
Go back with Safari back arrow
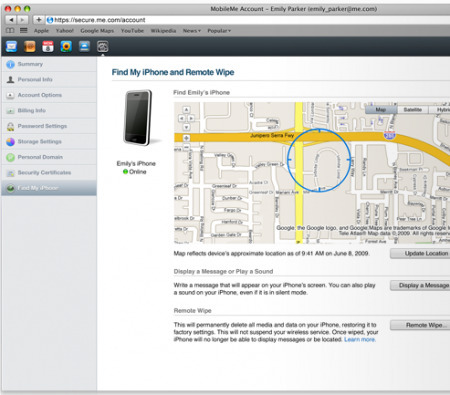point(11,20)
